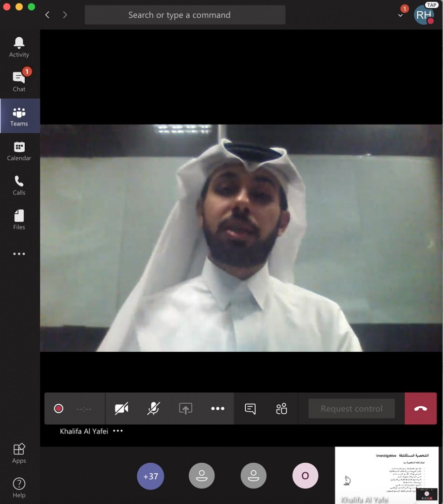This screenshot has width=443, height=504.
Task: Show the meeting conversation panel
Action: point(250,409)
